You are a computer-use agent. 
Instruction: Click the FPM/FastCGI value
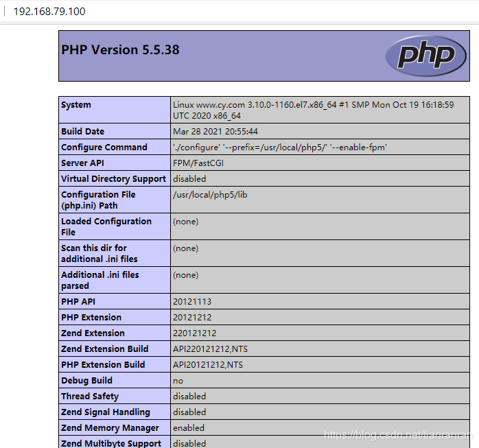point(198,163)
